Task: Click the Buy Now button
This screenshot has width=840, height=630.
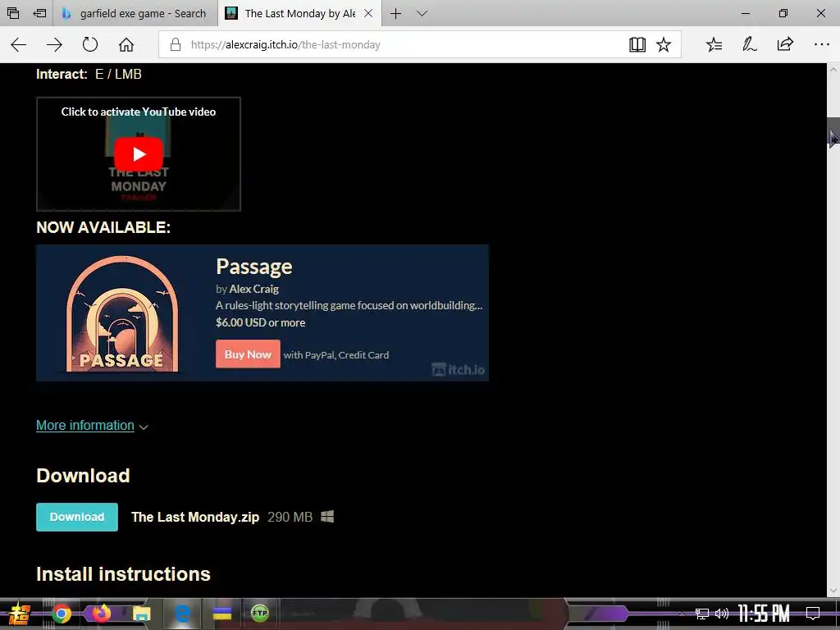Action: [248, 354]
